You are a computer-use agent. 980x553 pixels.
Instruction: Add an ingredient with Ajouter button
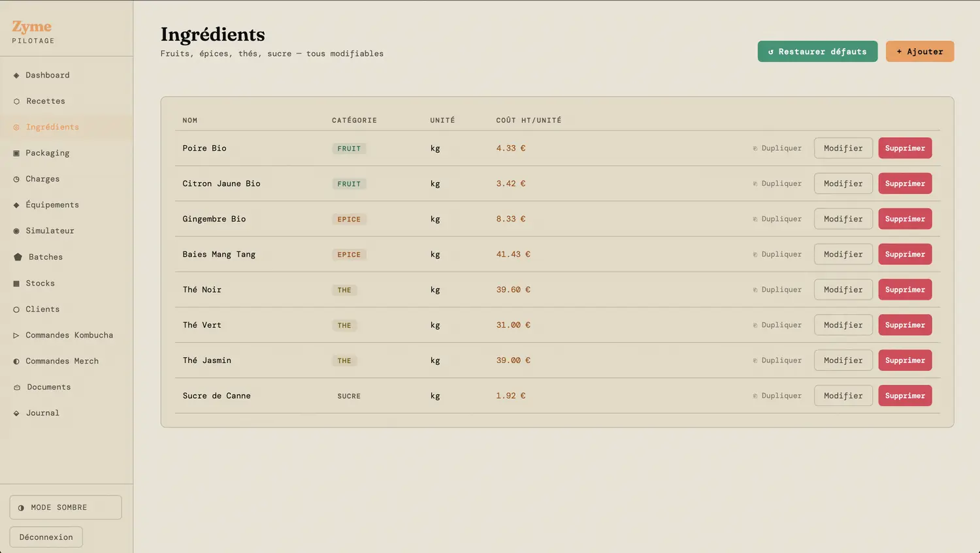920,52
